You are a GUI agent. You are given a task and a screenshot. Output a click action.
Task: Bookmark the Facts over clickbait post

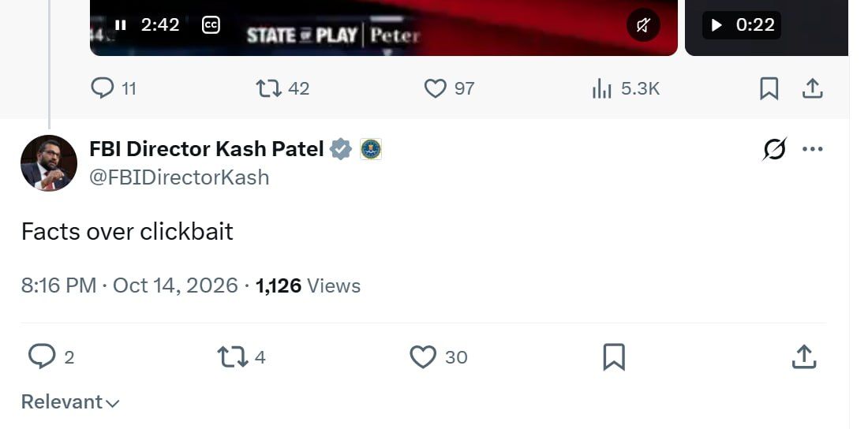(x=614, y=356)
